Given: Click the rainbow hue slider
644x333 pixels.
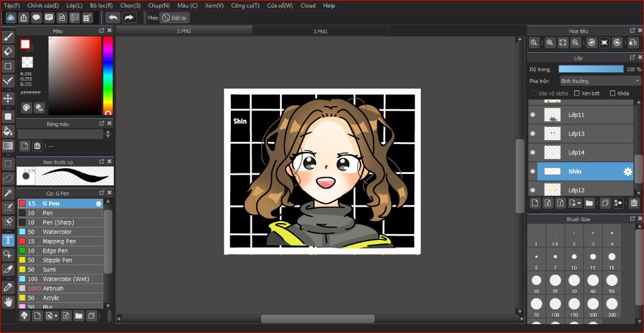Looking at the screenshot, I should click(x=108, y=75).
